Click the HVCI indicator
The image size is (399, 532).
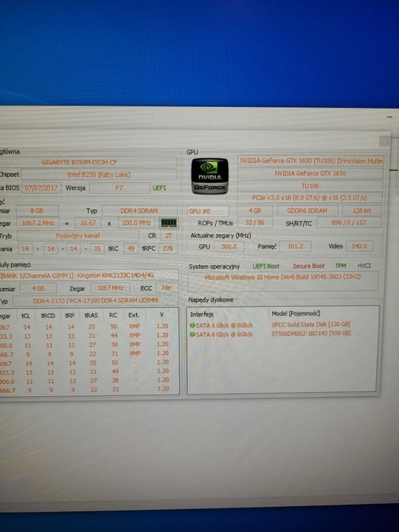pyautogui.click(x=364, y=266)
